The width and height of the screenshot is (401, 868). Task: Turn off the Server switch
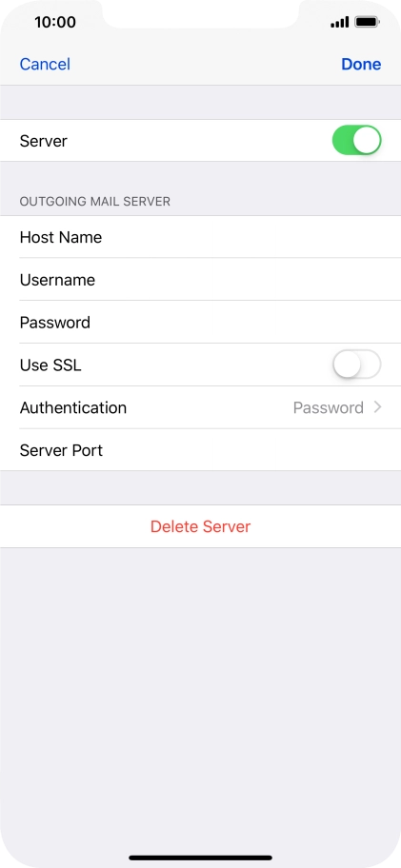click(x=356, y=140)
